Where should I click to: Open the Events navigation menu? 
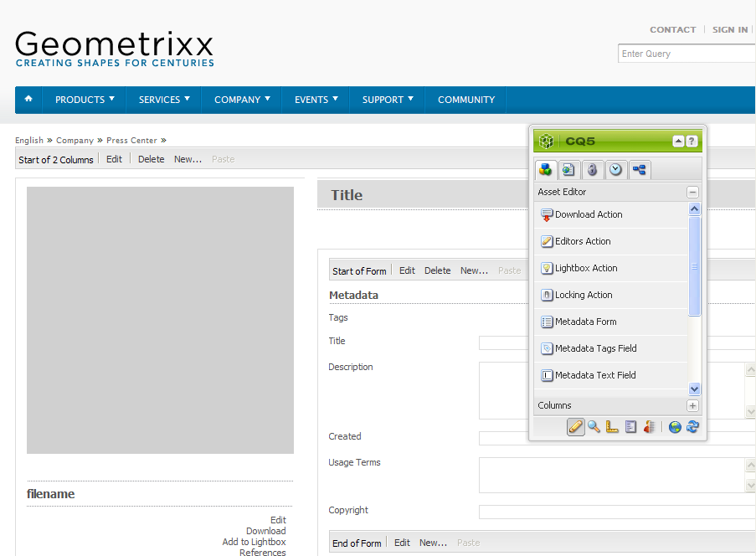[316, 100]
